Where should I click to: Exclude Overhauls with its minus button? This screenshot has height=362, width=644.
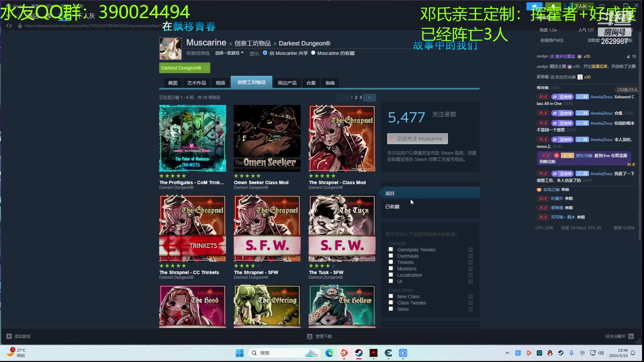[x=471, y=256]
